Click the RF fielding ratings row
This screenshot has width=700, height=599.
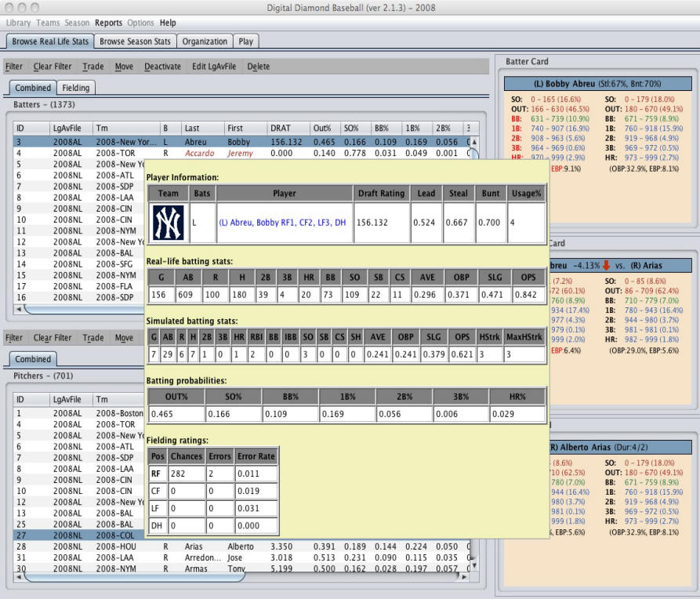pyautogui.click(x=213, y=474)
